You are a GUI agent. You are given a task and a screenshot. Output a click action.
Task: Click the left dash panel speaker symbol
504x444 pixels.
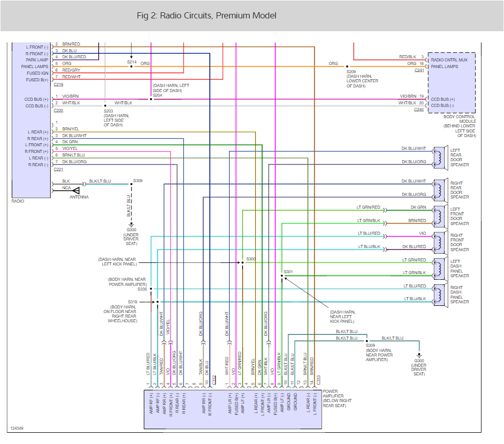438,267
